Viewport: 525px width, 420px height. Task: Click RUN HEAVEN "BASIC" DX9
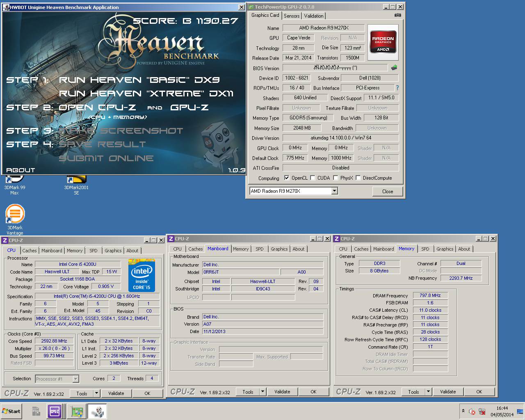point(139,80)
